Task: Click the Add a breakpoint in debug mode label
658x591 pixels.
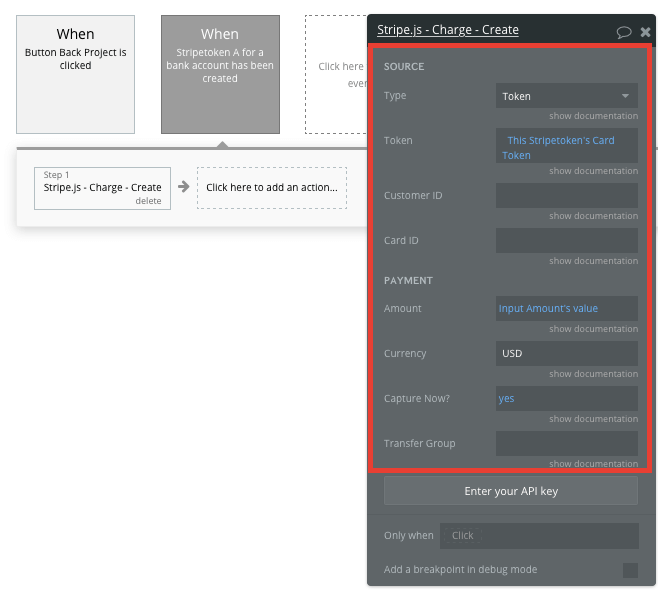Action: click(460, 570)
